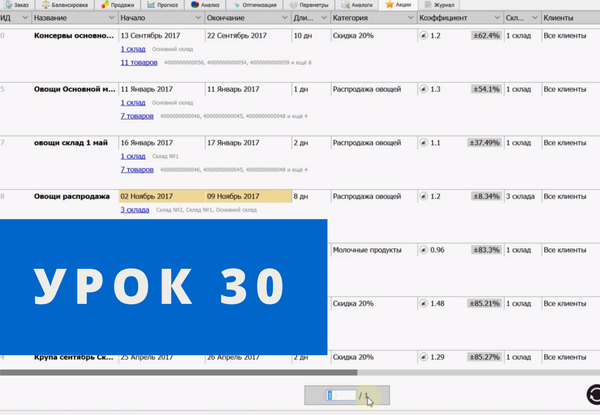
Task: Click the coefficient icon beside 0.96
Action: (424, 250)
